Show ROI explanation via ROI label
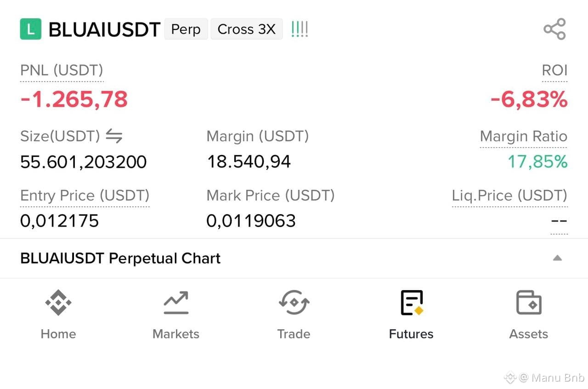 554,70
